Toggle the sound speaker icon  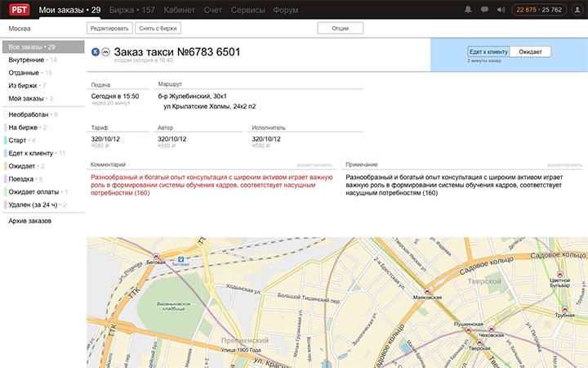click(x=501, y=10)
